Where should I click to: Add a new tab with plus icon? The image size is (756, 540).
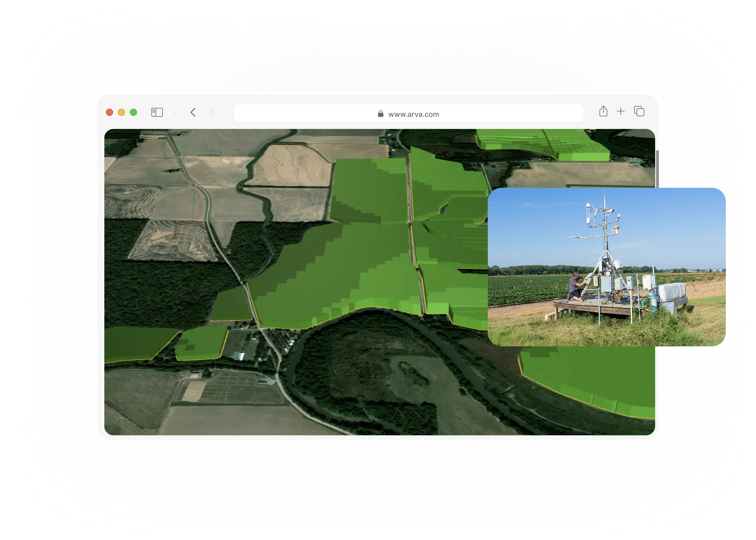(x=620, y=111)
